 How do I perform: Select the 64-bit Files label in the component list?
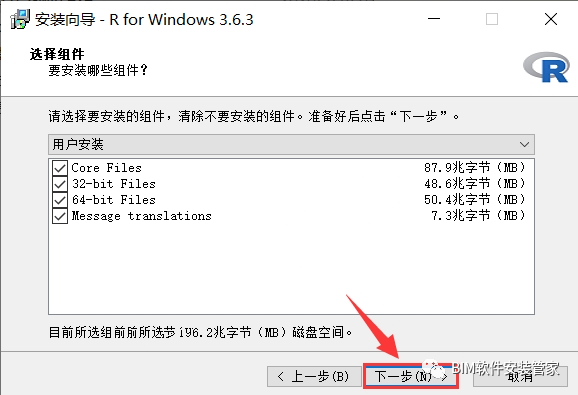pyautogui.click(x=114, y=200)
